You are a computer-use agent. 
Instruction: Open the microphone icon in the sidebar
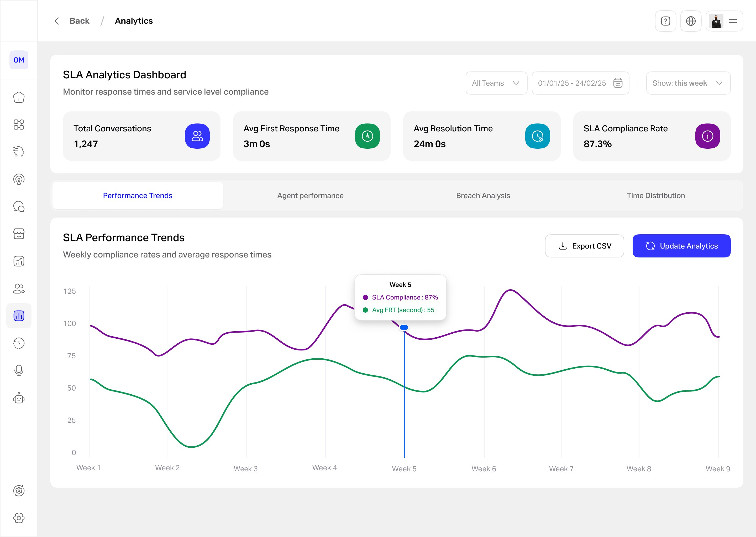point(19,371)
